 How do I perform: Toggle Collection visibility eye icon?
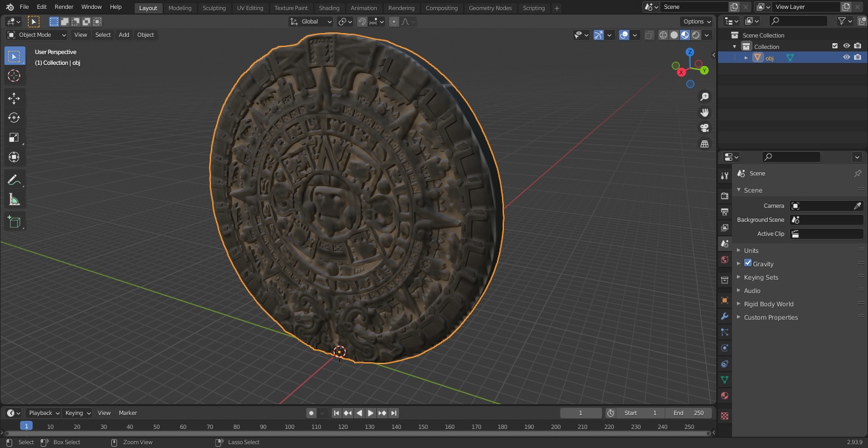846,46
